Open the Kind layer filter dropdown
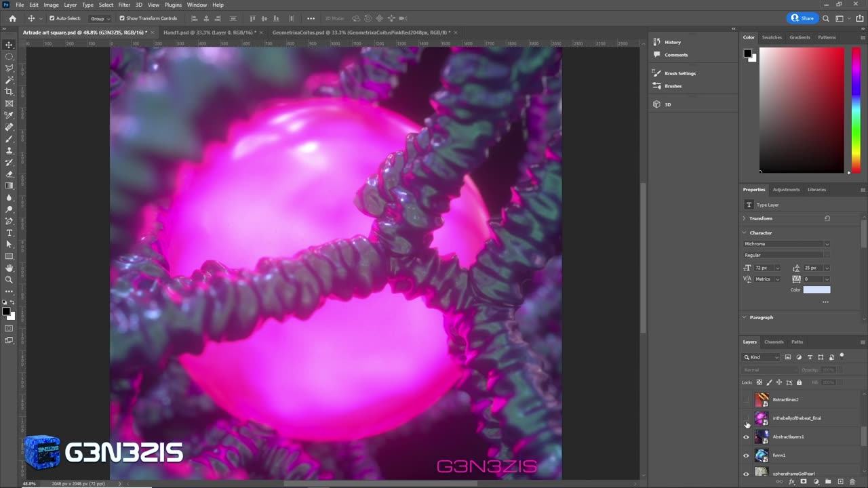This screenshot has width=868, height=488. 762,357
